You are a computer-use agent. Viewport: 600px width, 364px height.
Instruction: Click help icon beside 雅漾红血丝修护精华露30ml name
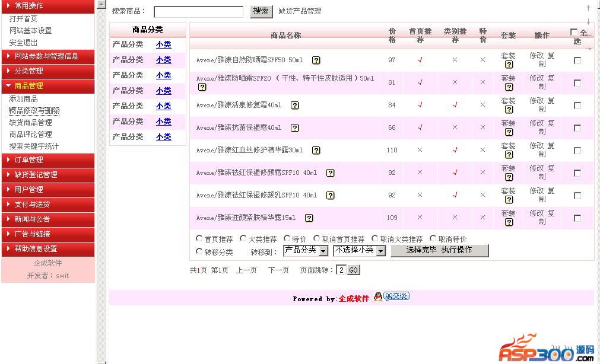(x=316, y=150)
